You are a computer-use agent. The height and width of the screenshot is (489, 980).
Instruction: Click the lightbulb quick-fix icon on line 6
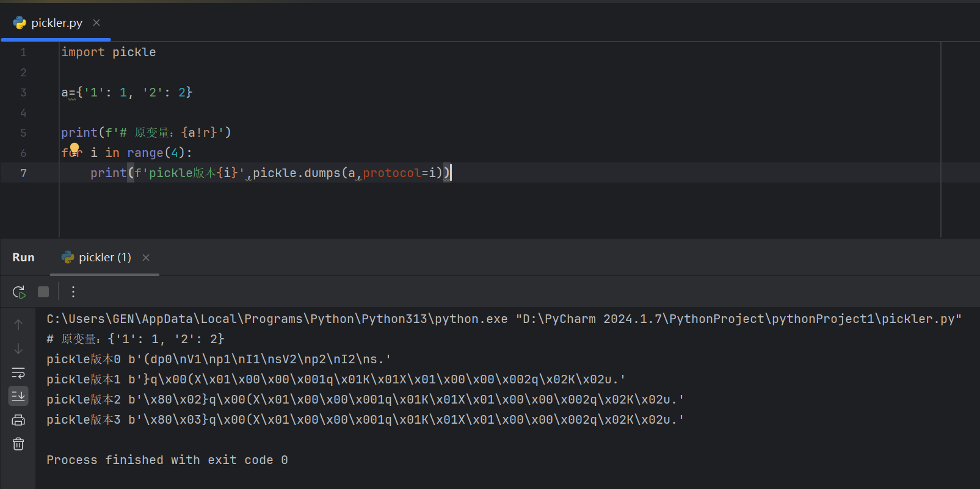74,148
